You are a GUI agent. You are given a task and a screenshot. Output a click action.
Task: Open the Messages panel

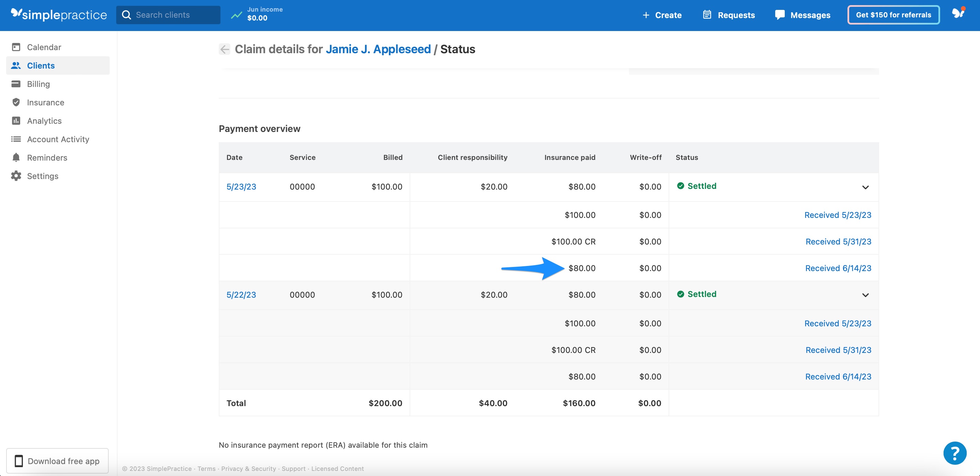(803, 15)
